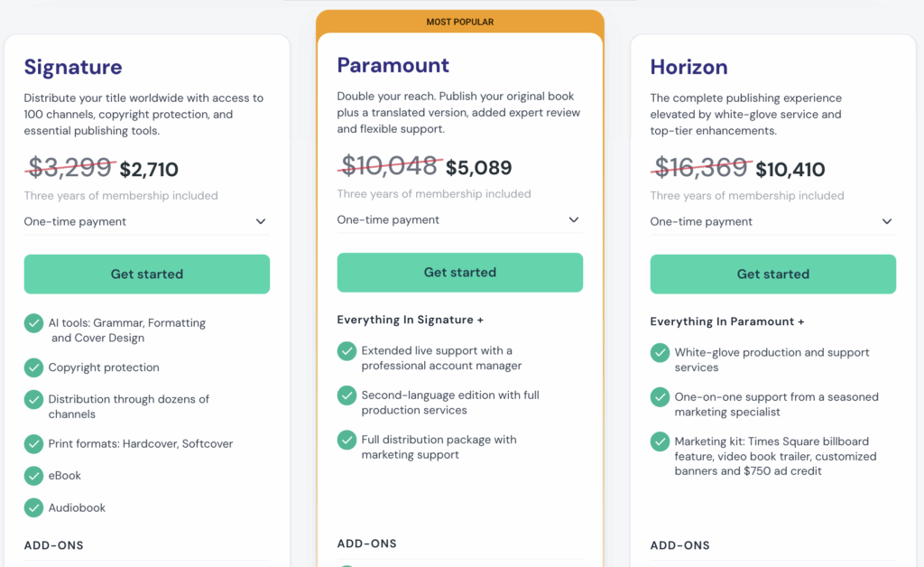924x567 pixels.
Task: Click checkmark beside Full distribution package feature
Action: (346, 440)
